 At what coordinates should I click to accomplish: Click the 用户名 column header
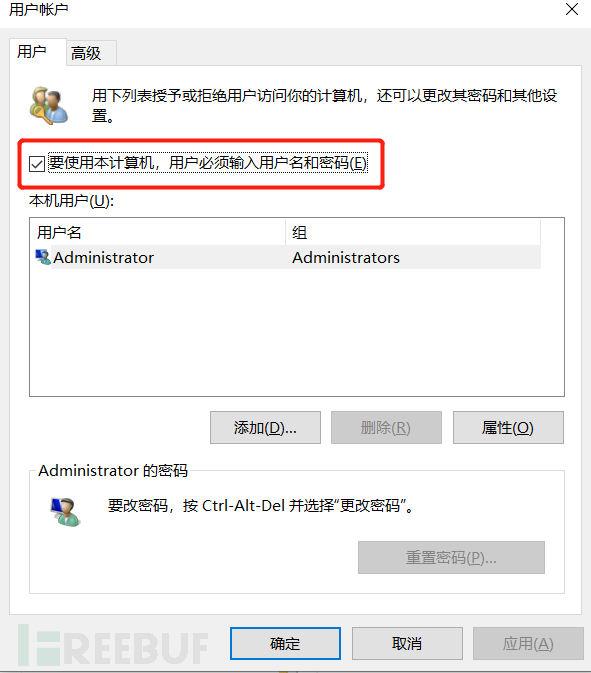click(x=158, y=233)
